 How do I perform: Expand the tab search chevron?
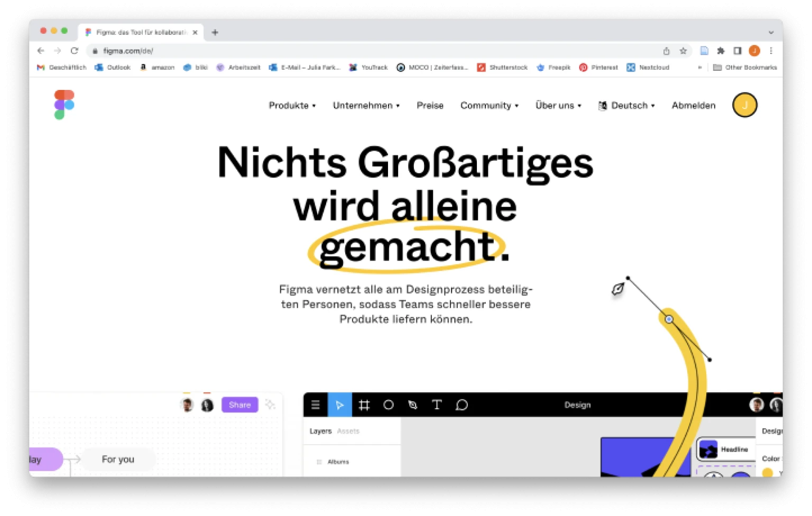771,32
